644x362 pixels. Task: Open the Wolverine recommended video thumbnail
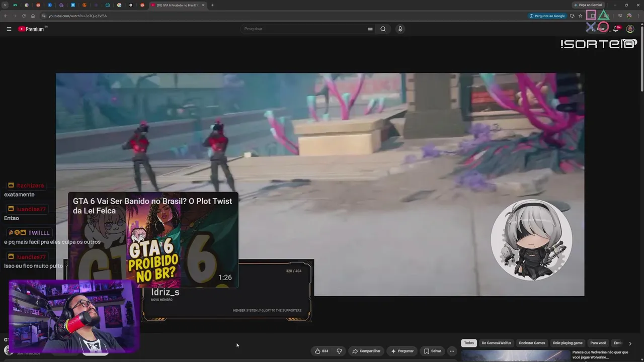click(x=516, y=356)
